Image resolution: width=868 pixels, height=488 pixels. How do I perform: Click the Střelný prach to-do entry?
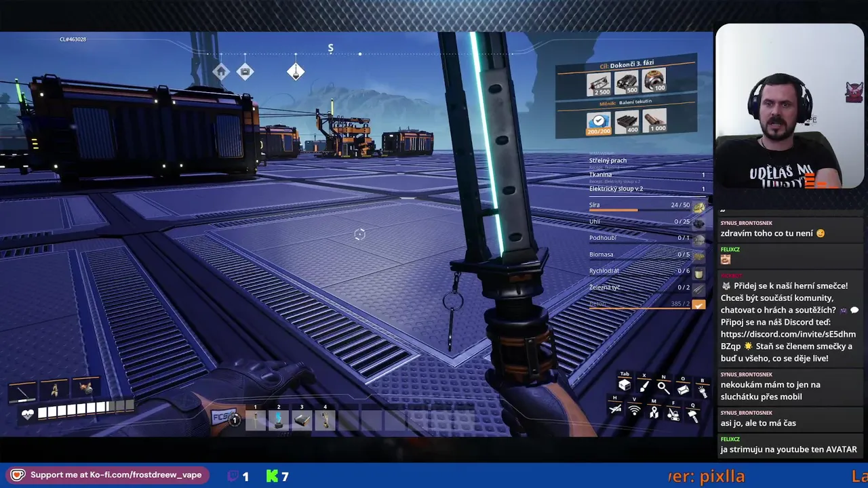608,161
